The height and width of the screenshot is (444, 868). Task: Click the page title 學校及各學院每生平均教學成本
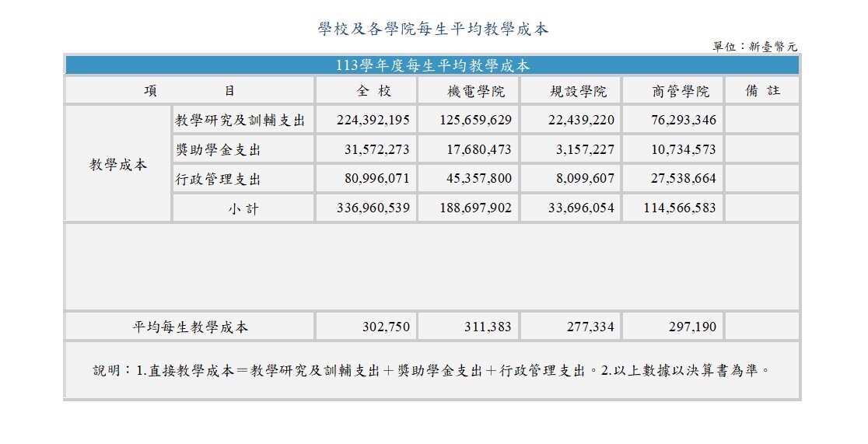tap(433, 30)
